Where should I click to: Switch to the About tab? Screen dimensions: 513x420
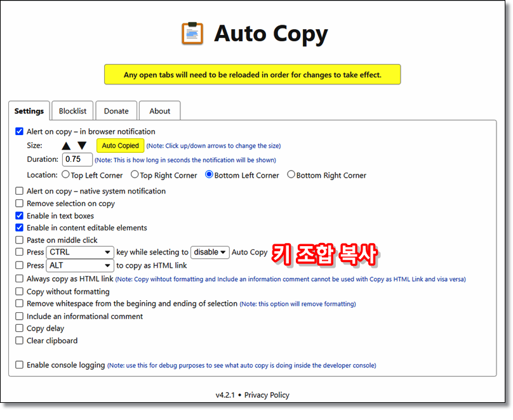pos(159,110)
